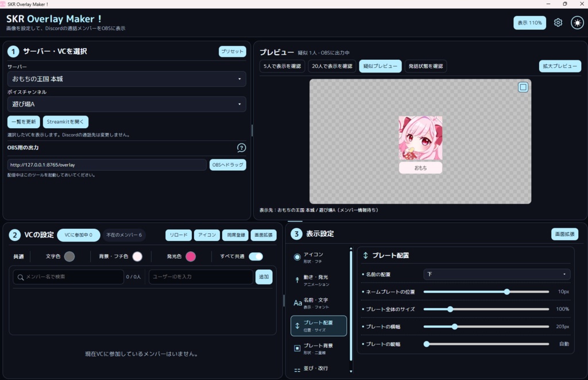Viewport: 588px width, 380px height.
Task: Adjust the プレートの横幅 slider
Action: 486,327
